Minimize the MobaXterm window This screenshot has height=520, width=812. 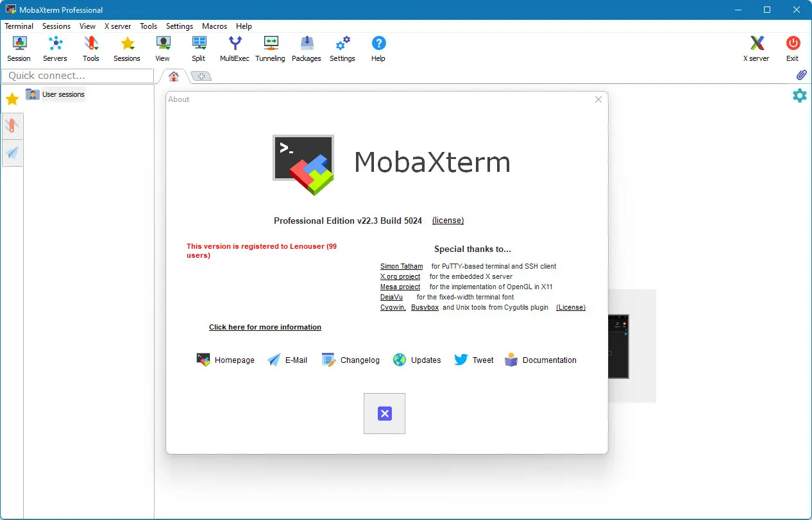coord(737,10)
